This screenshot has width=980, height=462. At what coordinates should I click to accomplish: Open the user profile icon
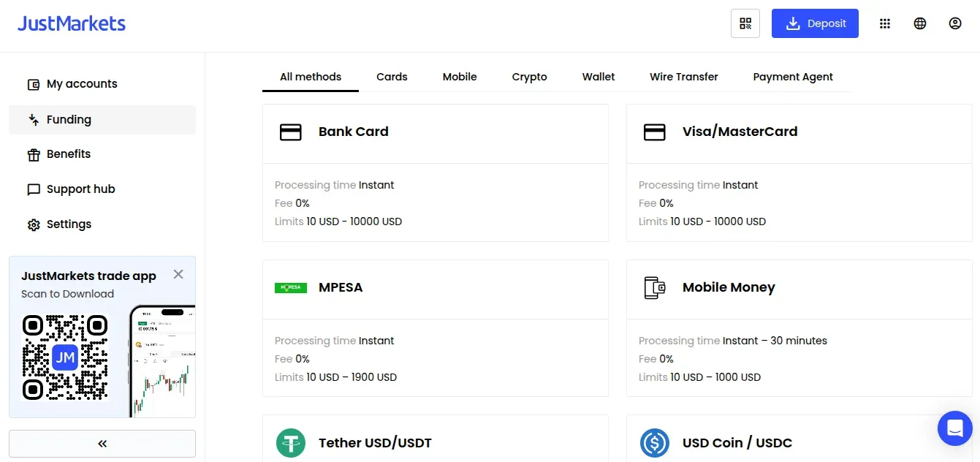pyautogui.click(x=955, y=23)
